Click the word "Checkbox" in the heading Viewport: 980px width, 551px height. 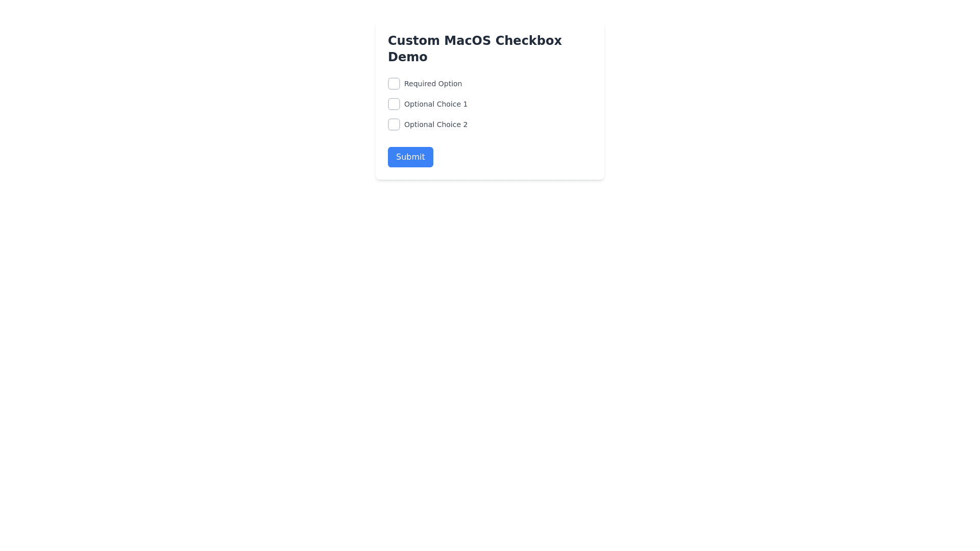[528, 41]
